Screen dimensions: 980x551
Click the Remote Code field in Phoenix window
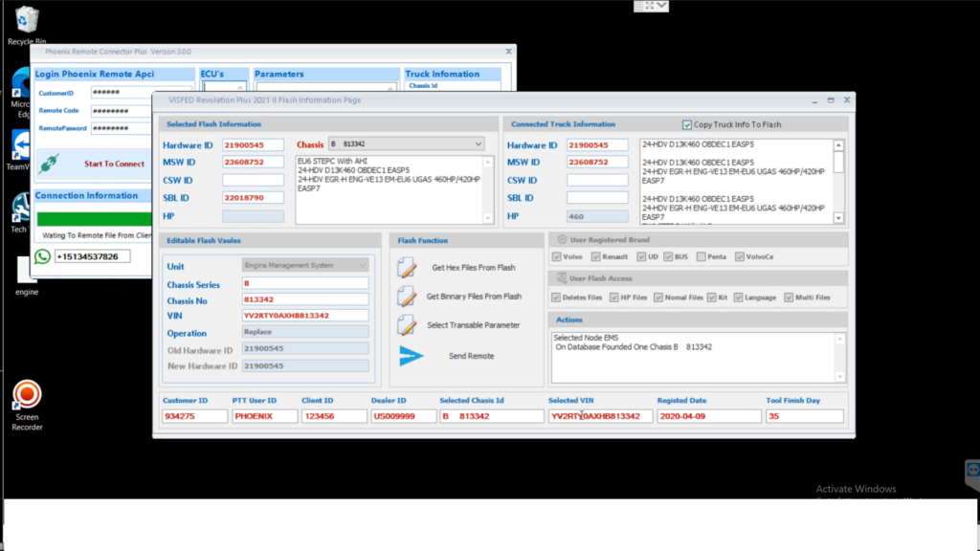(122, 111)
